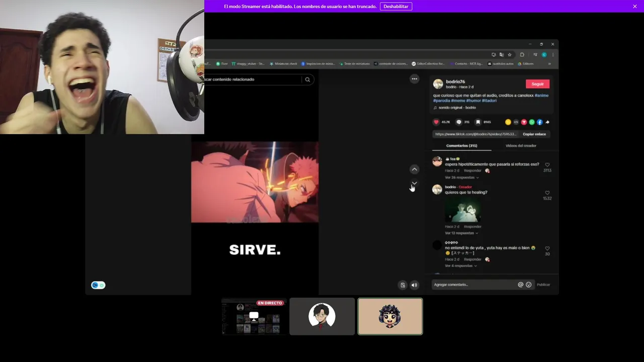Image resolution: width=644 pixels, height=362 pixels.
Task: Save video with the bookmark icon
Action: (x=478, y=122)
